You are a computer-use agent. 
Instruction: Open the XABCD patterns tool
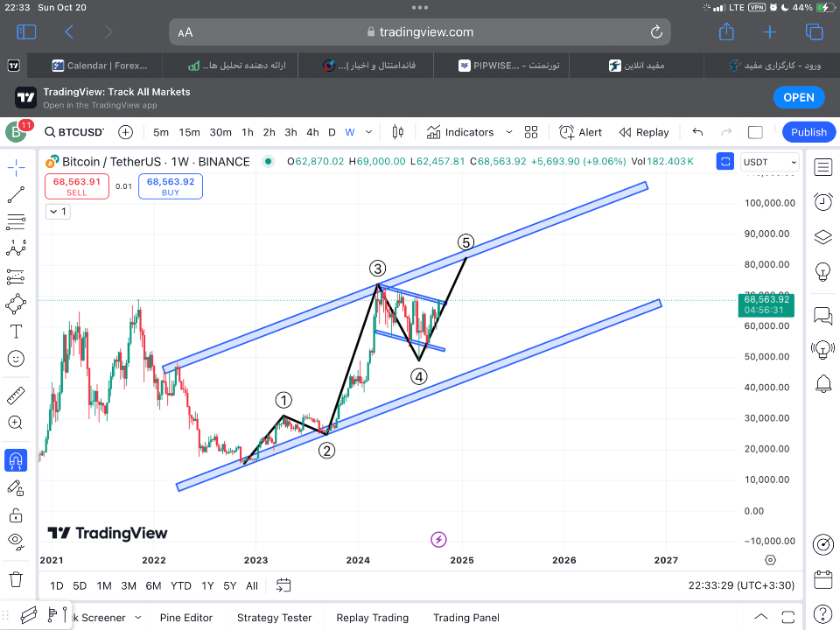coord(16,248)
